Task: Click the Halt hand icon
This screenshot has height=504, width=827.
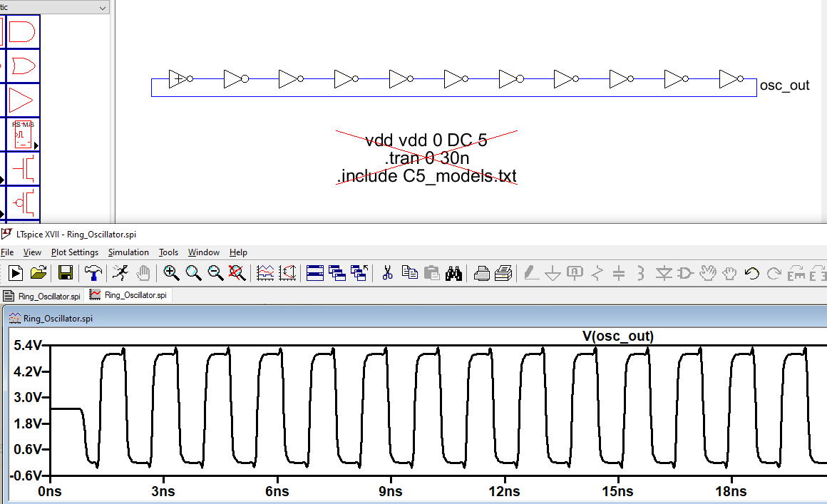Action: 143,273
